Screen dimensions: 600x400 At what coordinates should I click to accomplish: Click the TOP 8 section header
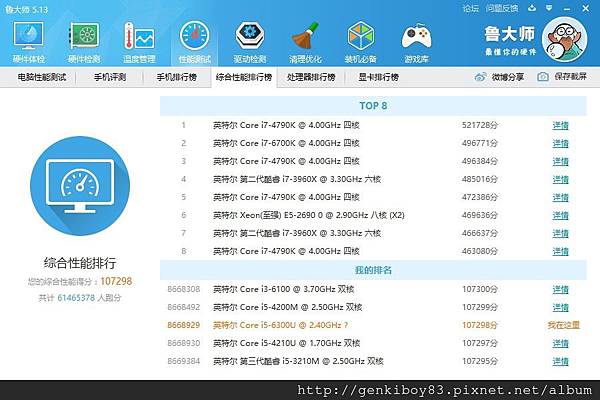tap(373, 106)
